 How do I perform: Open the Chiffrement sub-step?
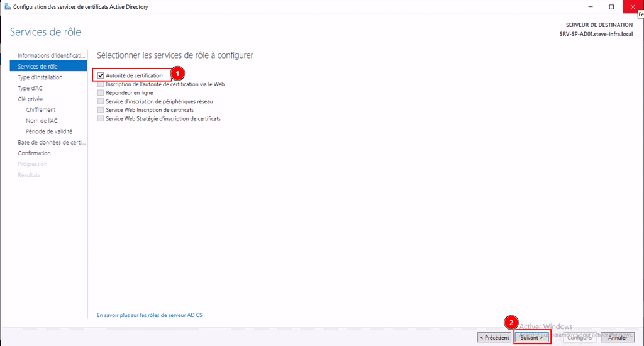pos(41,109)
